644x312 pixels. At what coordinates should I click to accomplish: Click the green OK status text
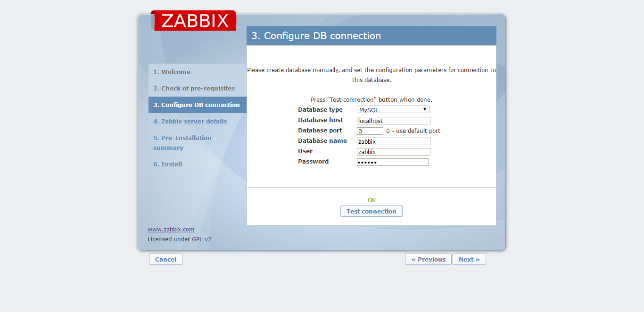[x=372, y=200]
